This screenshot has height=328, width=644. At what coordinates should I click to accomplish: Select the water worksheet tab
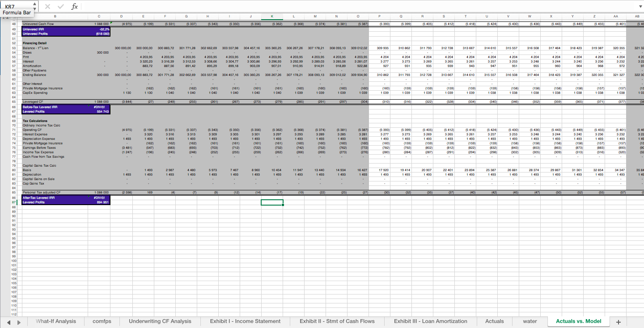tap(530, 321)
